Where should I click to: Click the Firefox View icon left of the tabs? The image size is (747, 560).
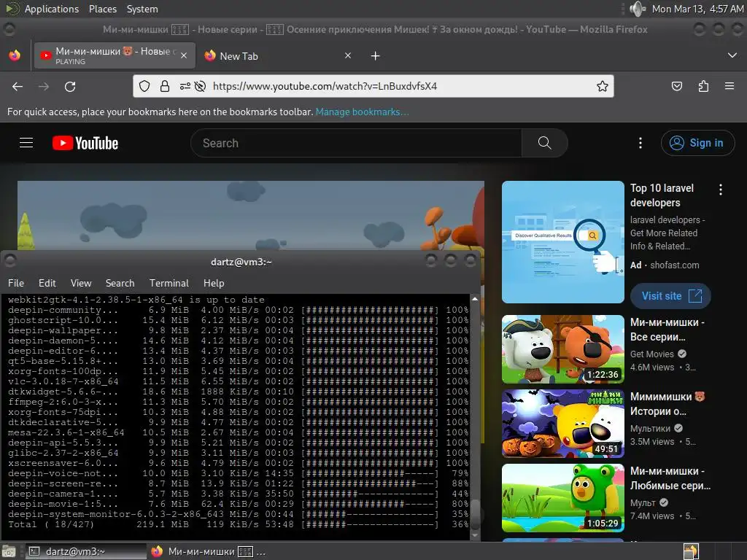(15, 55)
